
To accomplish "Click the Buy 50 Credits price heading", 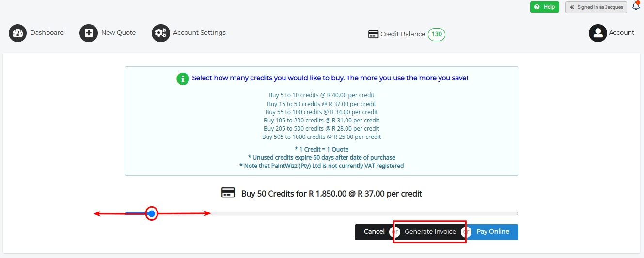I will [331, 194].
